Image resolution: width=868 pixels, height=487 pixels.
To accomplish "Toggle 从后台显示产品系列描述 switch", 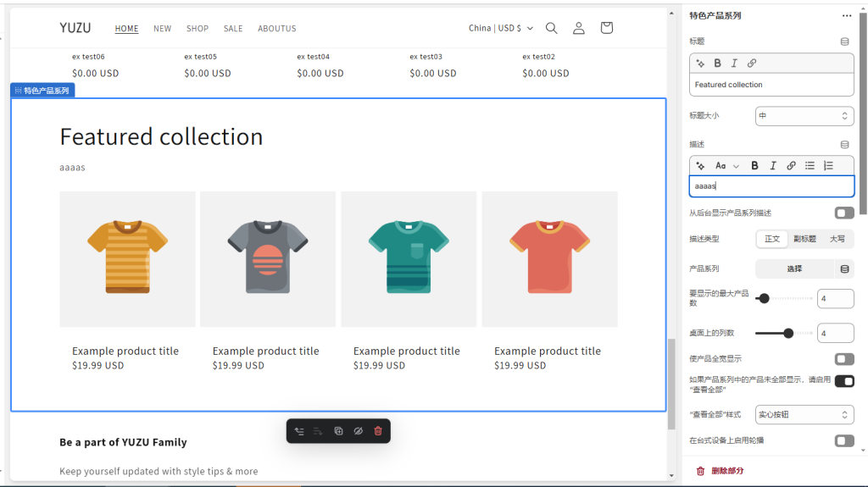I will click(844, 213).
